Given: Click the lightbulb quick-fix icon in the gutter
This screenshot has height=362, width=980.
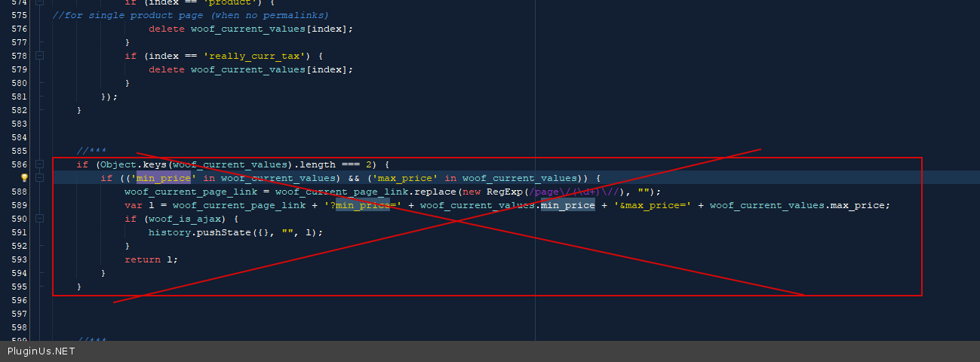Looking at the screenshot, I should point(23,178).
